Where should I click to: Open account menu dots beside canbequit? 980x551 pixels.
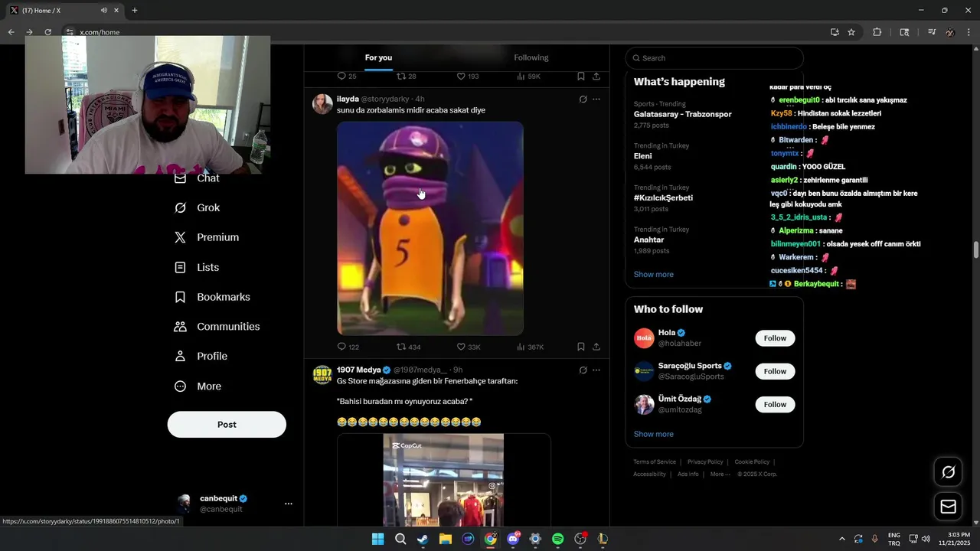pos(289,504)
